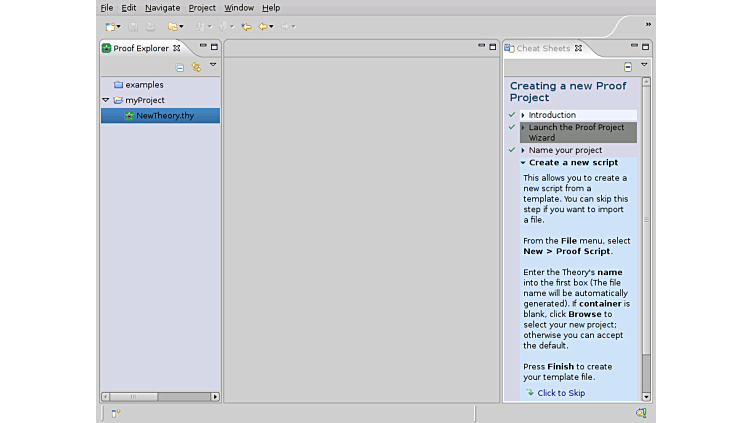Toggle Link with Editor in Proof Explorer

click(x=196, y=67)
